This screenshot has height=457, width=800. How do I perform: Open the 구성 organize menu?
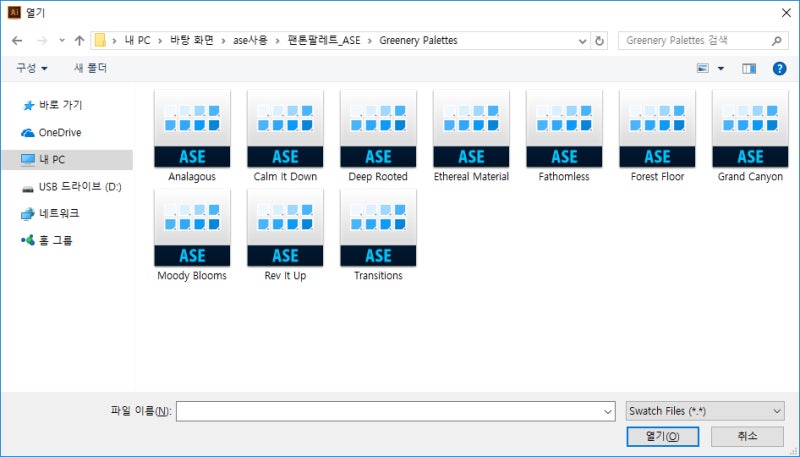click(32, 68)
